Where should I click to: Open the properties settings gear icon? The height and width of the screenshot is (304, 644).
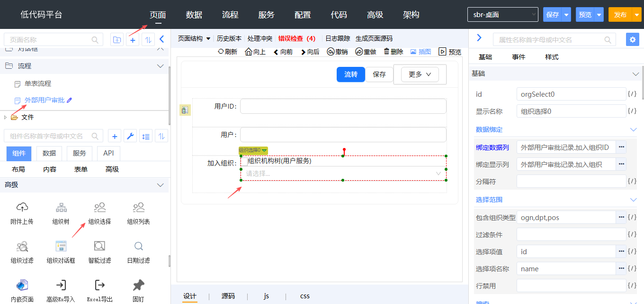tap(632, 39)
